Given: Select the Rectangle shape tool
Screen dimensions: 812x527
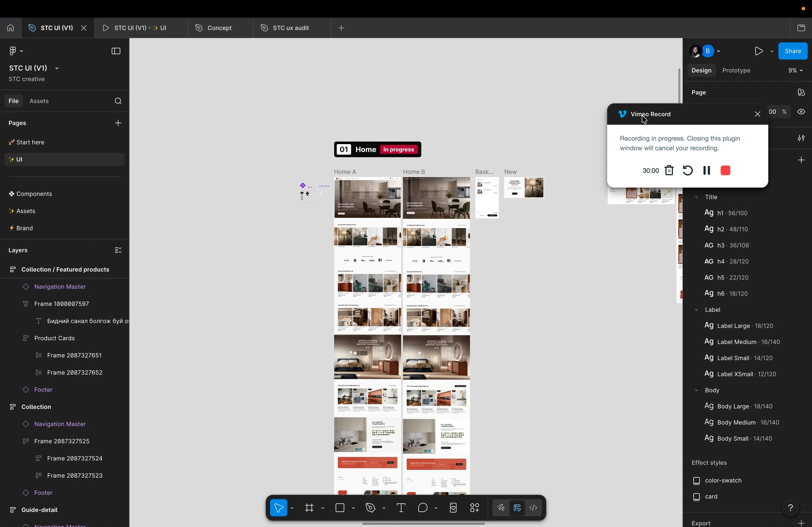Looking at the screenshot, I should (x=340, y=508).
